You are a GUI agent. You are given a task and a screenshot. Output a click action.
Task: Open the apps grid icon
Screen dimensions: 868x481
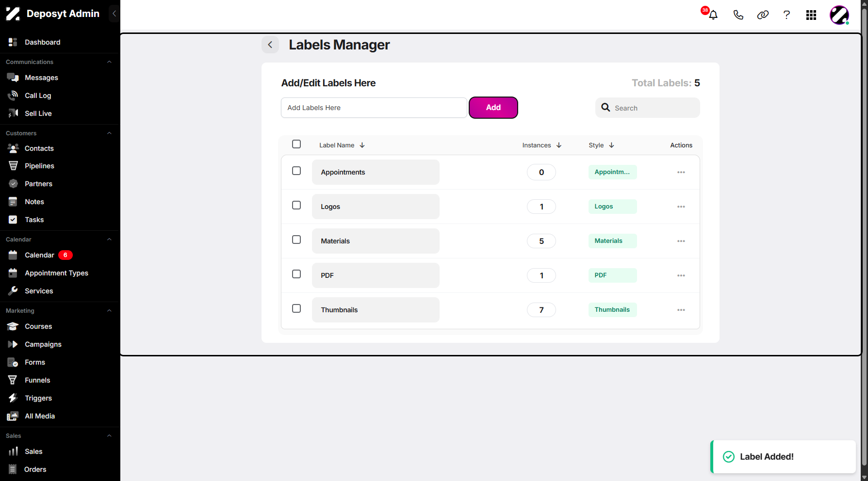click(811, 15)
